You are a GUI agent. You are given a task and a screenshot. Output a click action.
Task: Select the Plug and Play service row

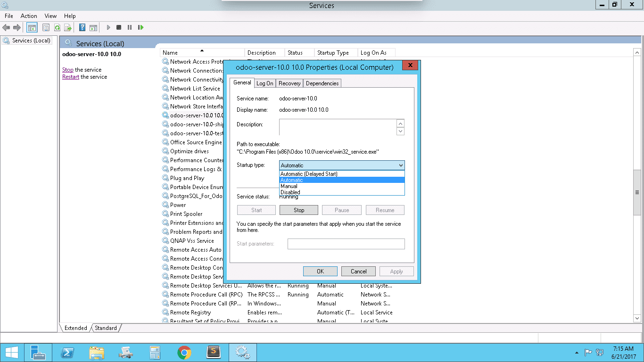[192, 178]
